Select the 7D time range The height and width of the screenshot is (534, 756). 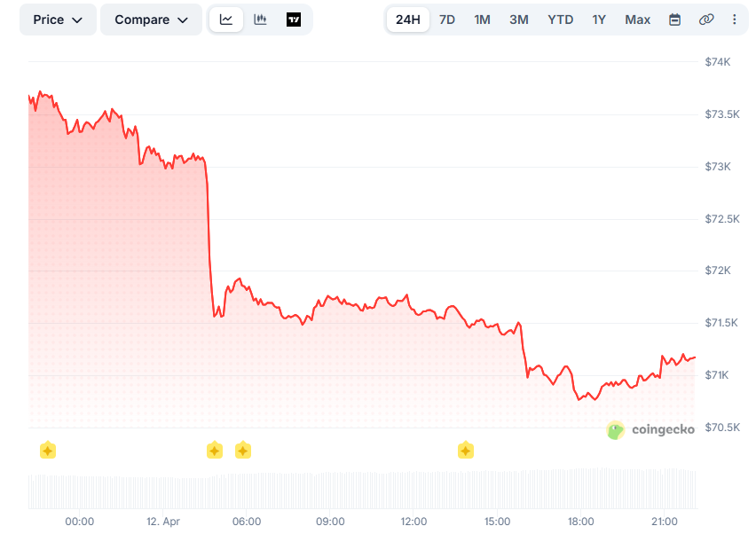pyautogui.click(x=447, y=20)
